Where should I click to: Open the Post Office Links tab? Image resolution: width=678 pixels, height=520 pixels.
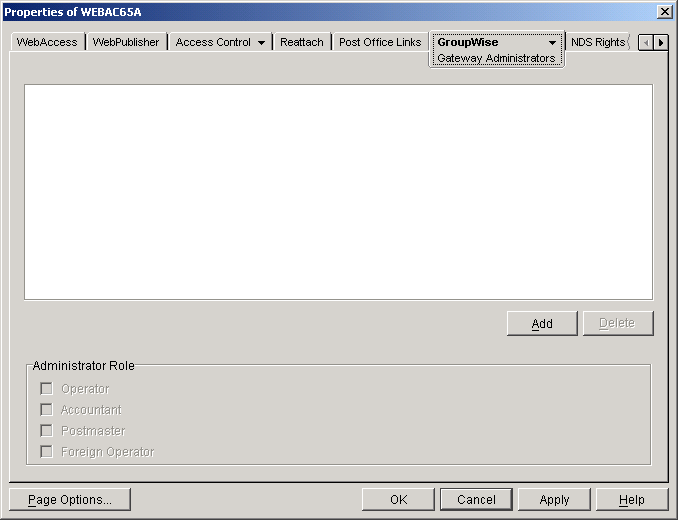coord(380,42)
